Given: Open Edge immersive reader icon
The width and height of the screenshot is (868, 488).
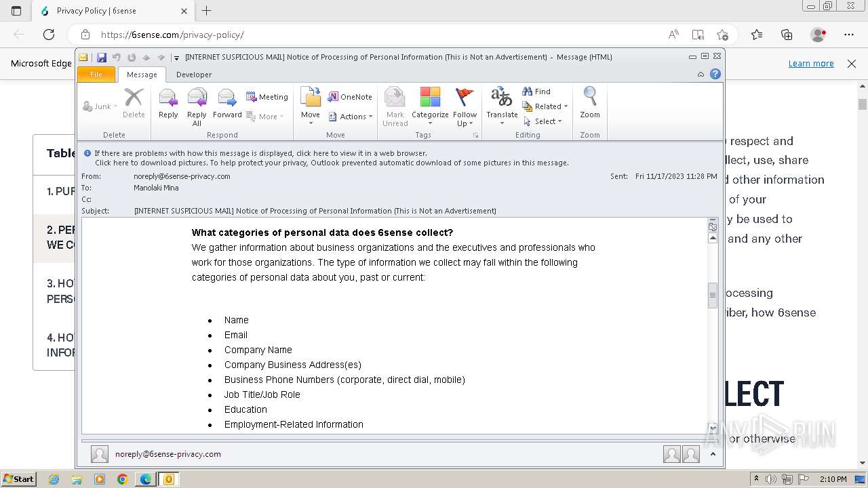Looking at the screenshot, I should pyautogui.click(x=698, y=35).
